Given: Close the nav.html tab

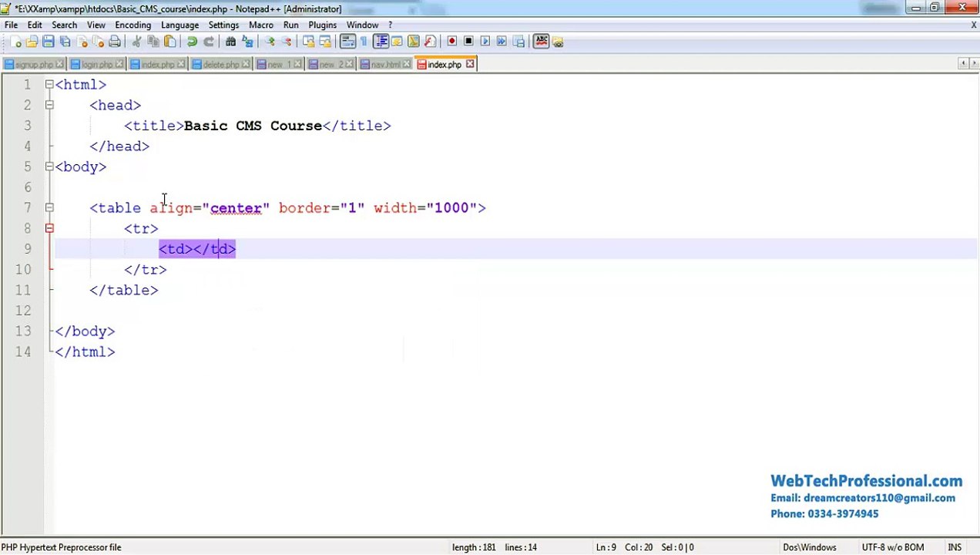Looking at the screenshot, I should tap(406, 65).
